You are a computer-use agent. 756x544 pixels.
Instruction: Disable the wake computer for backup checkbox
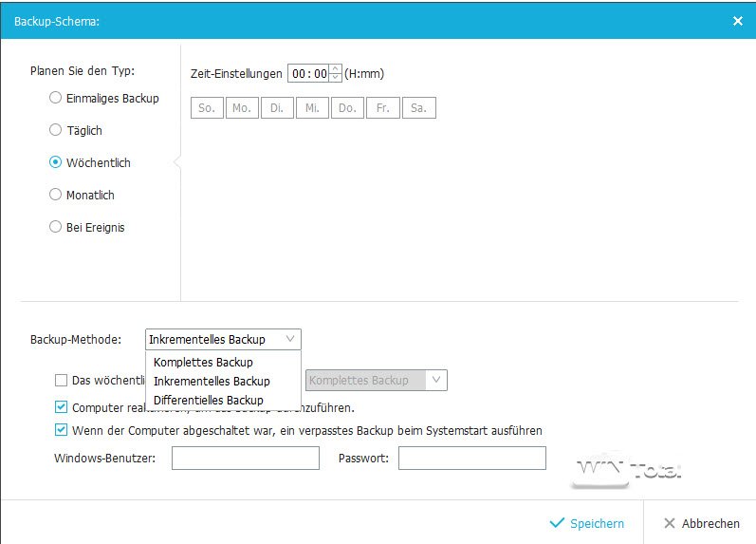click(62, 407)
